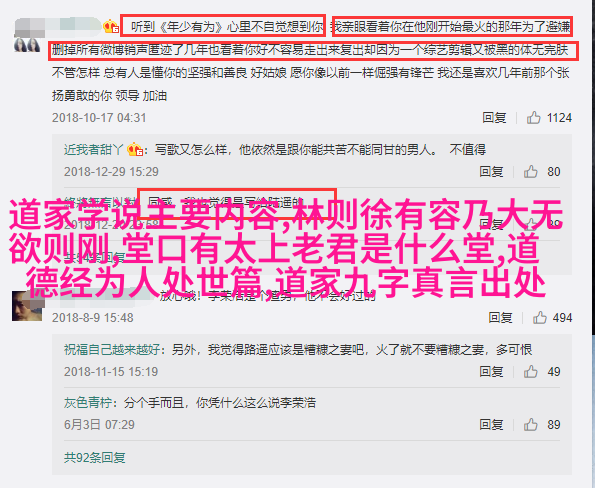This screenshot has width=595, height=488.
Task: Like the comment with 494 likes
Action: (x=540, y=317)
